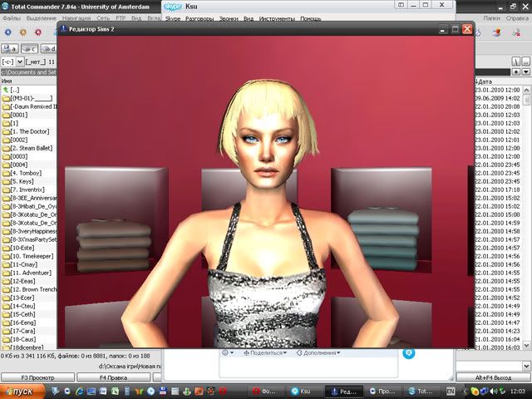
Task: Click the 3D Sim model in Редактор Sims 2
Action: click(266, 217)
